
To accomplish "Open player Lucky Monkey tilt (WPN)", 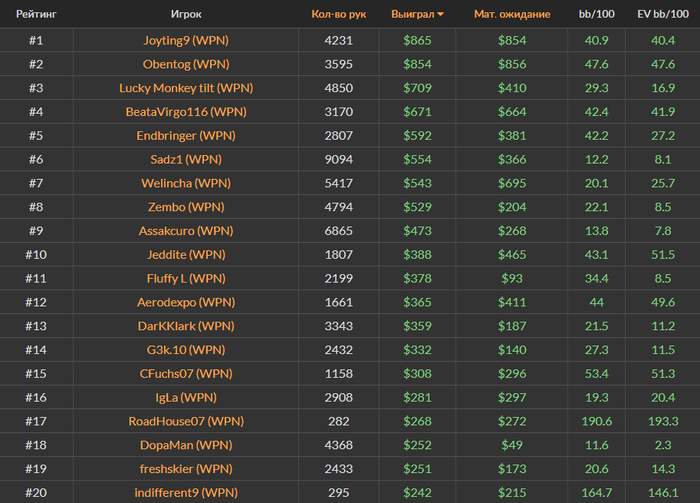I will 186,88.
